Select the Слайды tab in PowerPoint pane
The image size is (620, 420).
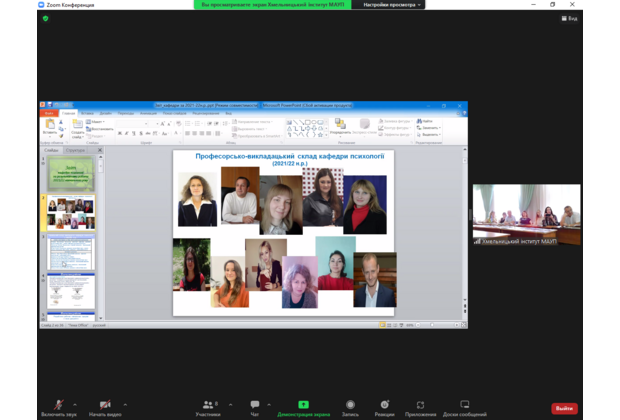pyautogui.click(x=52, y=151)
